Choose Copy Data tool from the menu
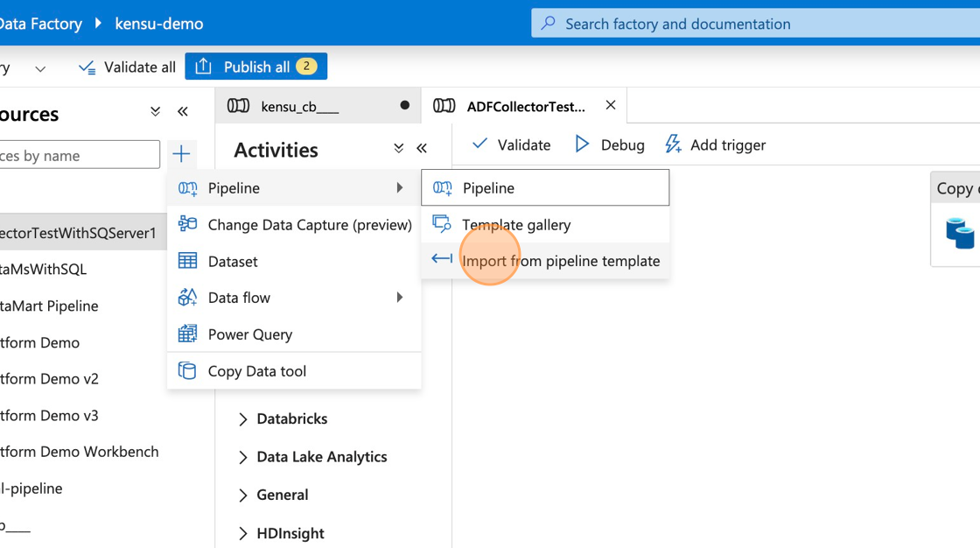 294,371
